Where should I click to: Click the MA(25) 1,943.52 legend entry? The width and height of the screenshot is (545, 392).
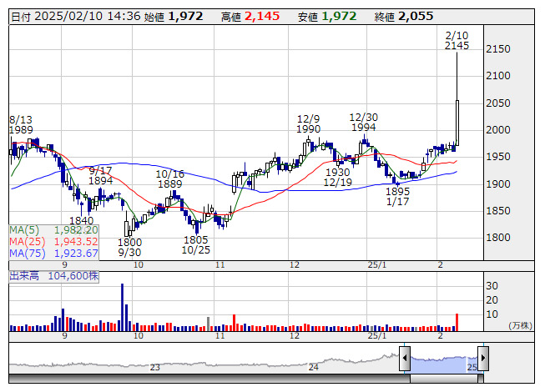click(54, 241)
